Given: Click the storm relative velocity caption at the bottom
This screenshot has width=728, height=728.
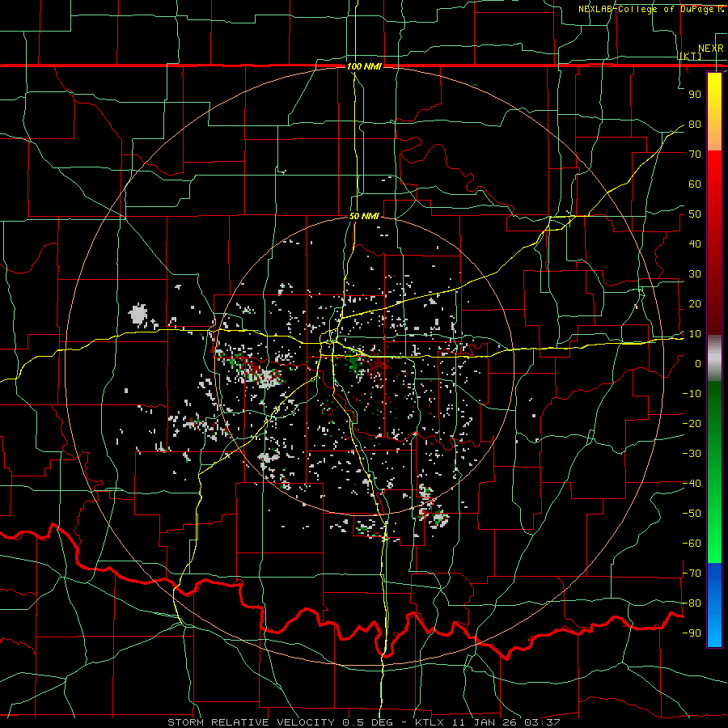Looking at the screenshot, I should (x=364, y=722).
